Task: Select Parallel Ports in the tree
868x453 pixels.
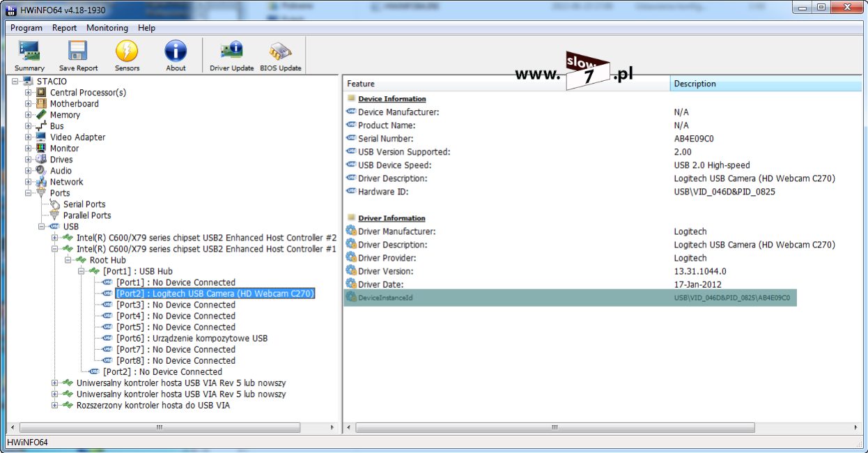Action: [x=87, y=215]
